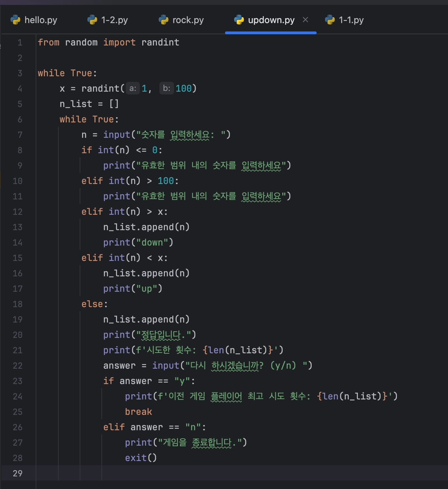Click the number 100 on line 10
This screenshot has width=448, height=489.
(166, 181)
